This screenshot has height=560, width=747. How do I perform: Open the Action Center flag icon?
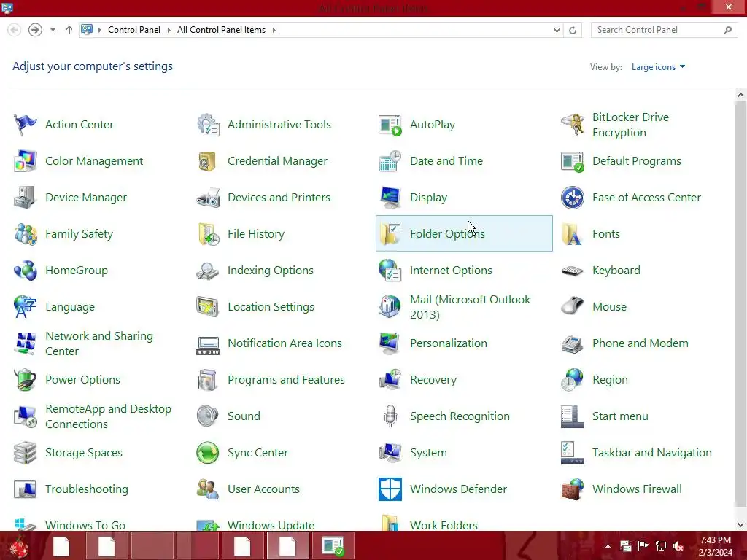pyautogui.click(x=26, y=125)
